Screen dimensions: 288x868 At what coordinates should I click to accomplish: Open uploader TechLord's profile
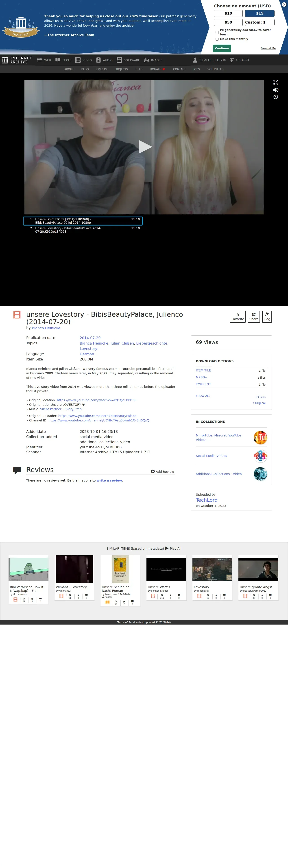tap(206, 500)
